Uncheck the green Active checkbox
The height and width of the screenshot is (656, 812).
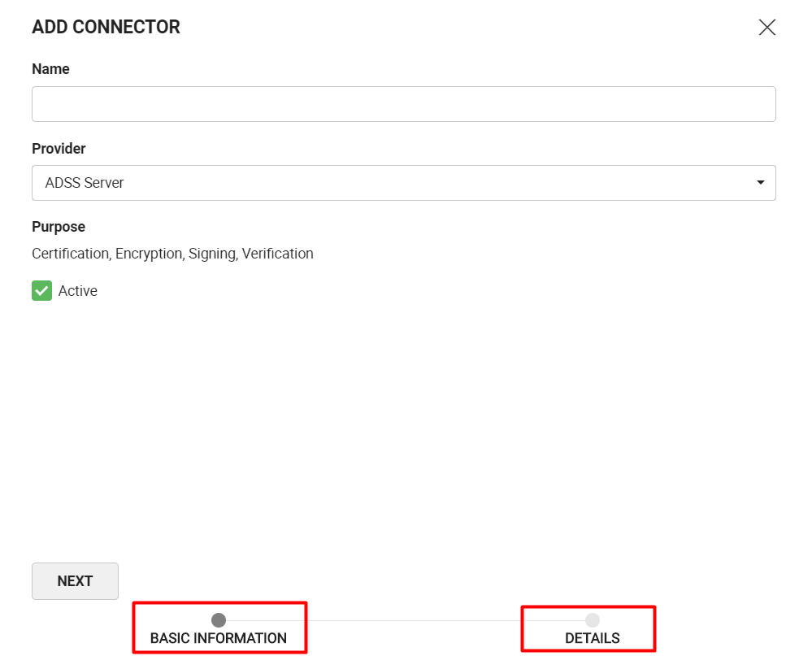tap(42, 290)
